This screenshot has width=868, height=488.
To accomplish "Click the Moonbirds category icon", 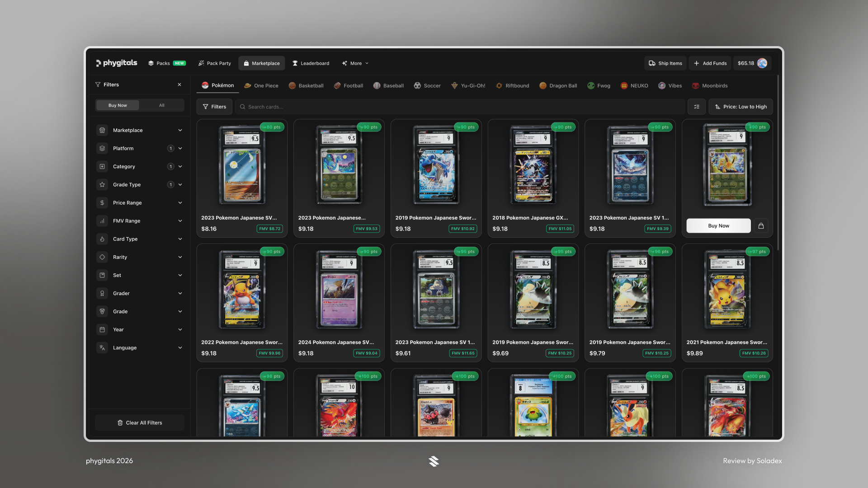I will (695, 85).
